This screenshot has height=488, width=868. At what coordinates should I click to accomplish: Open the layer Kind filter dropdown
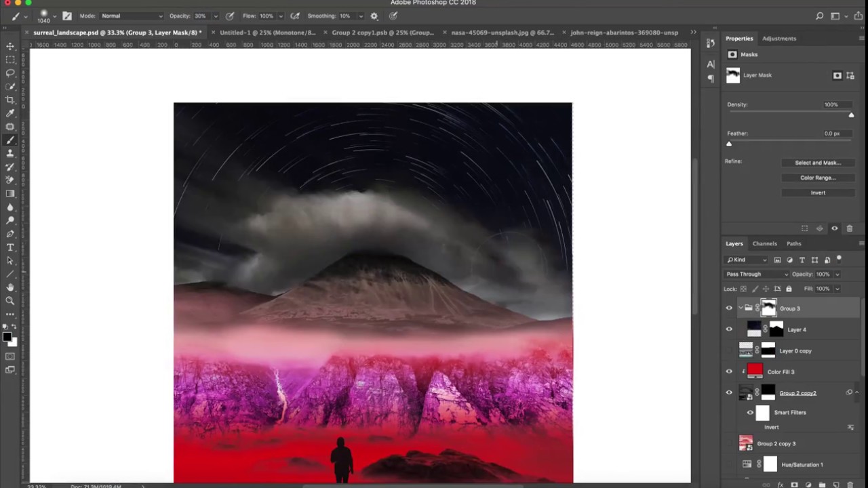pos(747,260)
